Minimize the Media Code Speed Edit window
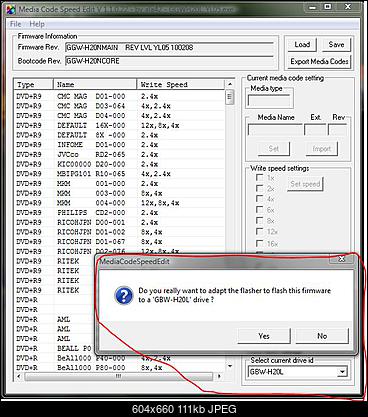 pos(313,7)
